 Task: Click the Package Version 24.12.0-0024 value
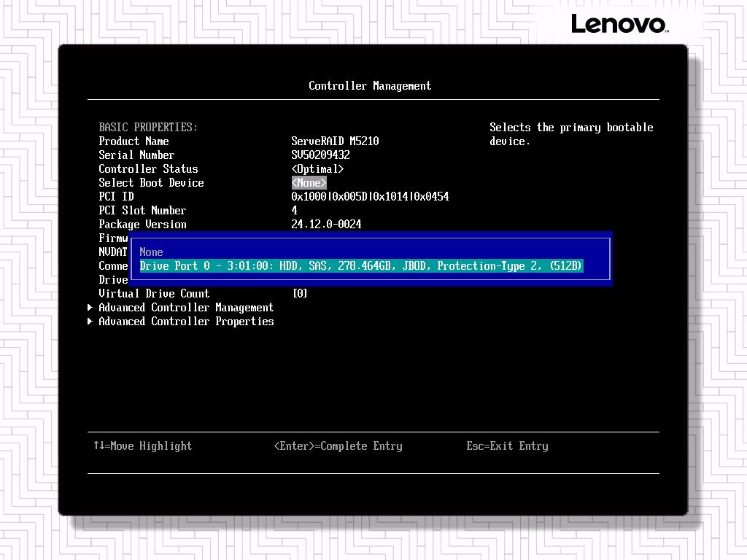(x=326, y=225)
